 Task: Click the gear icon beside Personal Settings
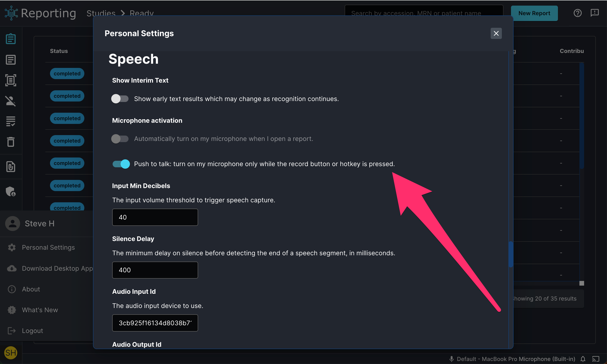tap(12, 248)
